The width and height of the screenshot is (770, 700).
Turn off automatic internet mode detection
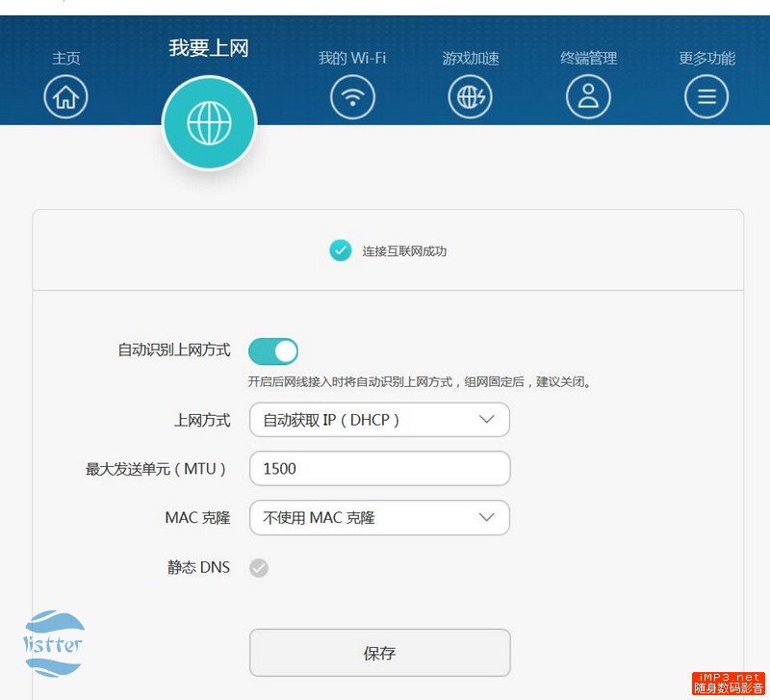click(x=274, y=350)
